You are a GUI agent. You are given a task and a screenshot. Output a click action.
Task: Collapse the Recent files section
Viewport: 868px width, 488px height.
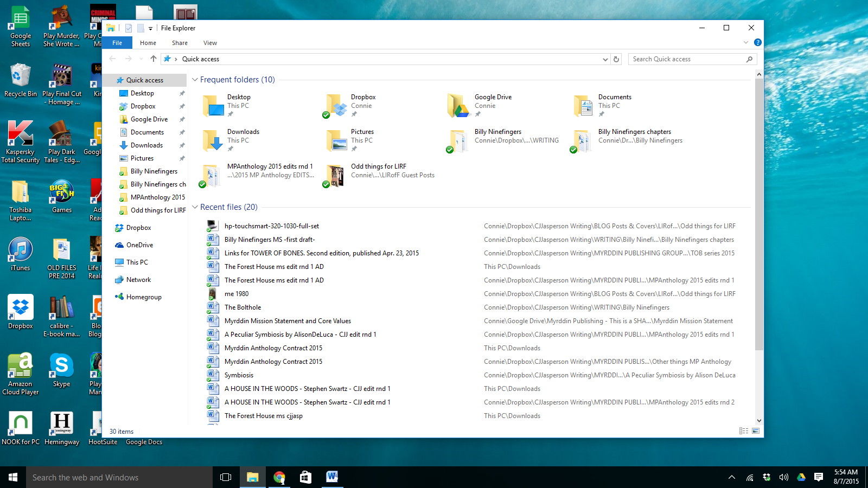tap(195, 207)
